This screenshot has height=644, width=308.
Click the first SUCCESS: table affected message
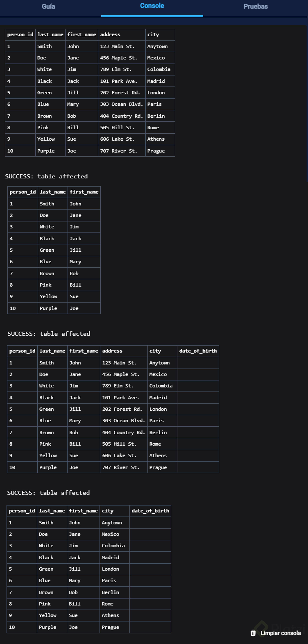pyautogui.click(x=46, y=176)
